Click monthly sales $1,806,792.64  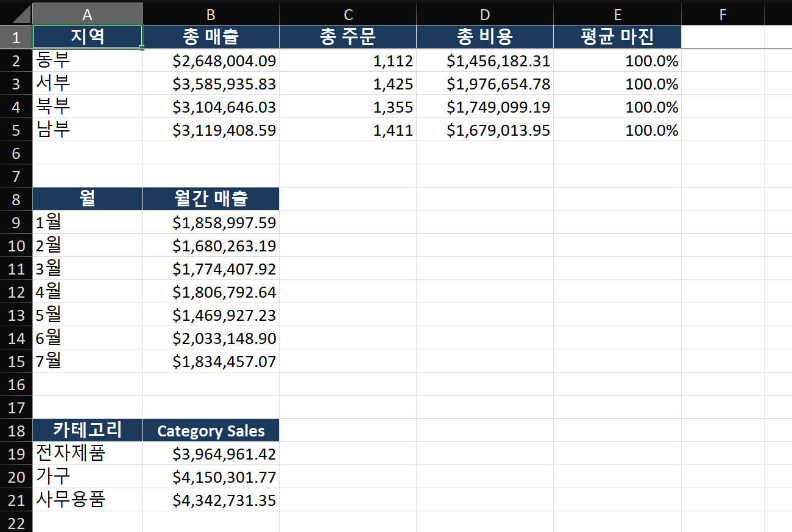click(211, 292)
